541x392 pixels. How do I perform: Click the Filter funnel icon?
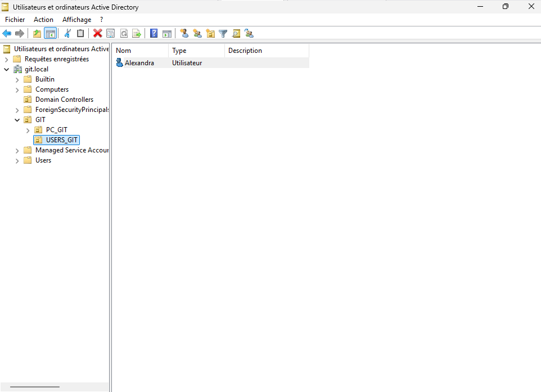pos(223,34)
